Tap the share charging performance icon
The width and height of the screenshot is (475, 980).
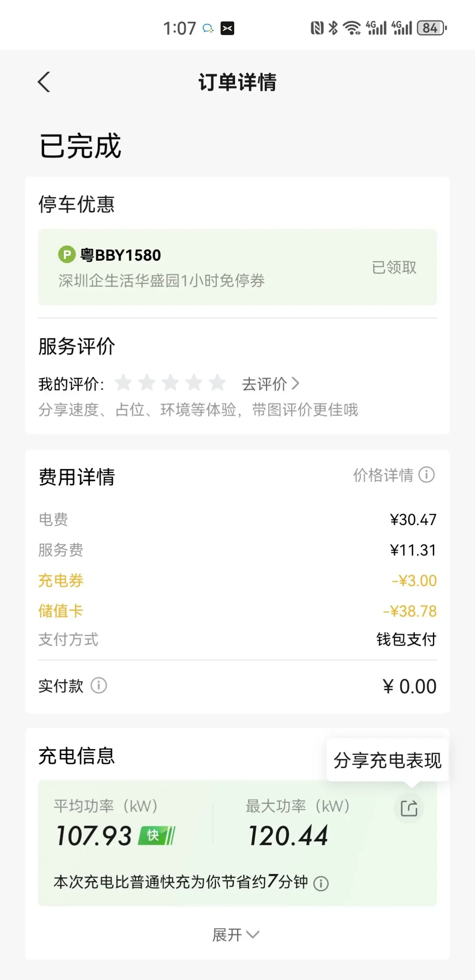click(x=409, y=808)
